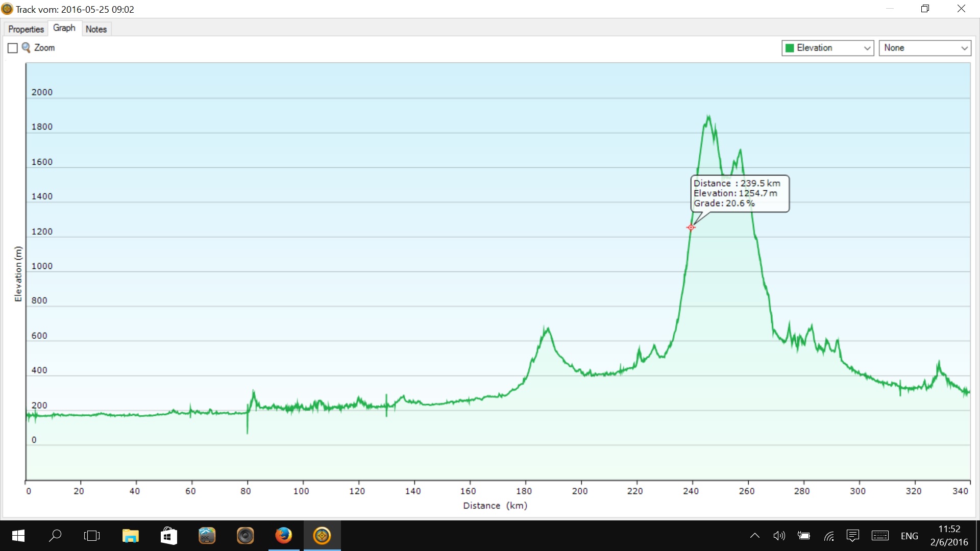Click the taskbar search icon
Screen dimensions: 980x551
pos(55,536)
